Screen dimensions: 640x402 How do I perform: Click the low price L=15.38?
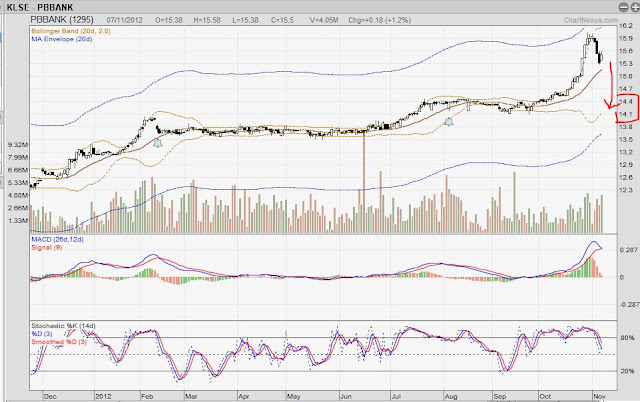tap(245, 20)
